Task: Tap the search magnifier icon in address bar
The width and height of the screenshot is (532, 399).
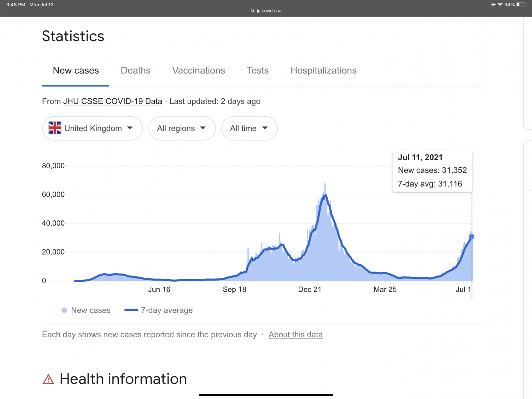Action: 253,11
